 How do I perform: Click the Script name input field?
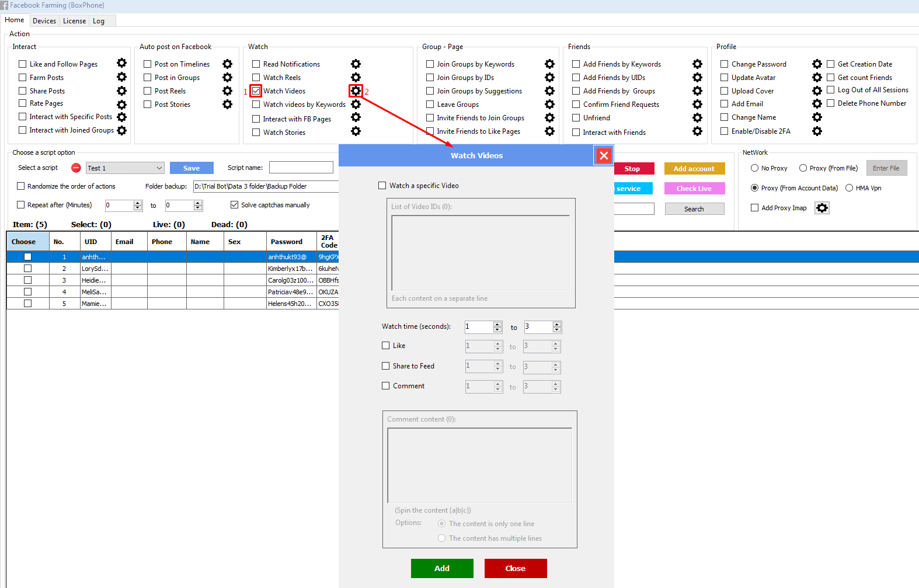[301, 168]
